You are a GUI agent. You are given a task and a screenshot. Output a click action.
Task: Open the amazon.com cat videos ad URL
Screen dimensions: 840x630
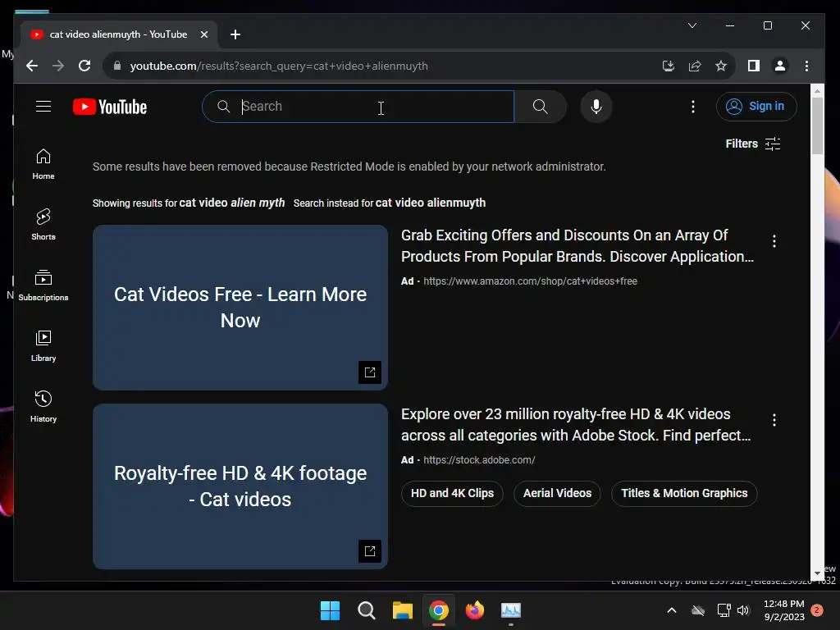pyautogui.click(x=530, y=281)
